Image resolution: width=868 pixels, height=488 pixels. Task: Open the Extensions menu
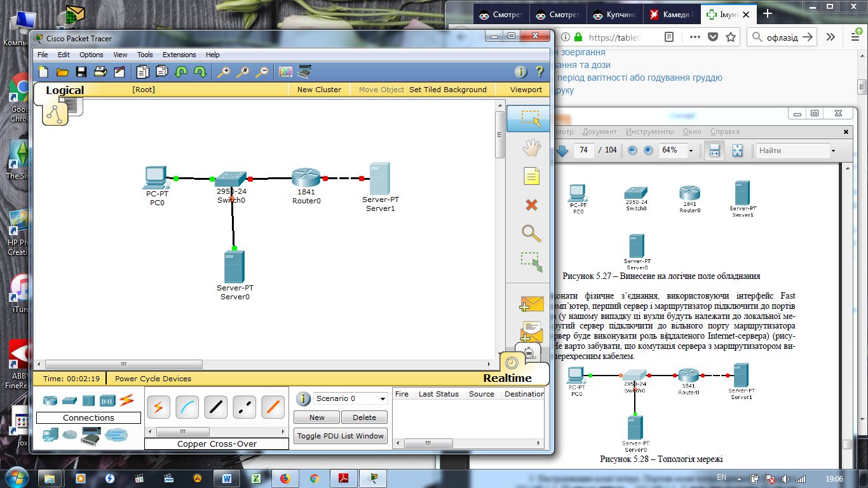pos(179,55)
